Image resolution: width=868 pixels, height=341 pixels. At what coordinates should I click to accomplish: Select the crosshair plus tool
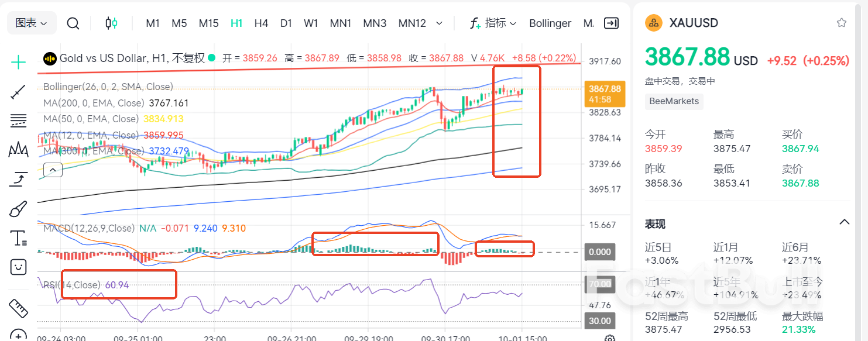click(x=18, y=61)
